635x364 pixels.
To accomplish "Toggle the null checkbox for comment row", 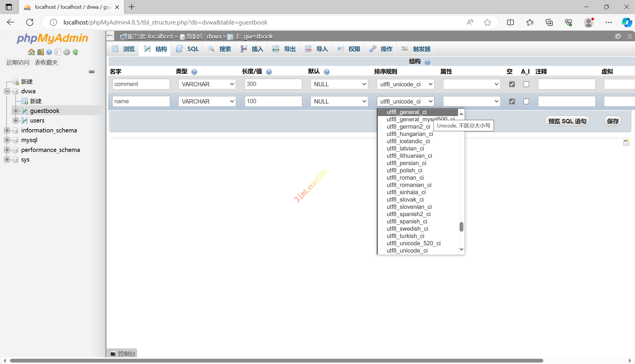I will coord(512,84).
